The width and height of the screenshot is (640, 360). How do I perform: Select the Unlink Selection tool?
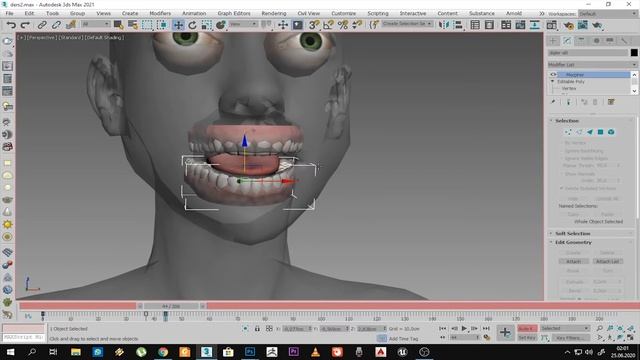(56, 25)
